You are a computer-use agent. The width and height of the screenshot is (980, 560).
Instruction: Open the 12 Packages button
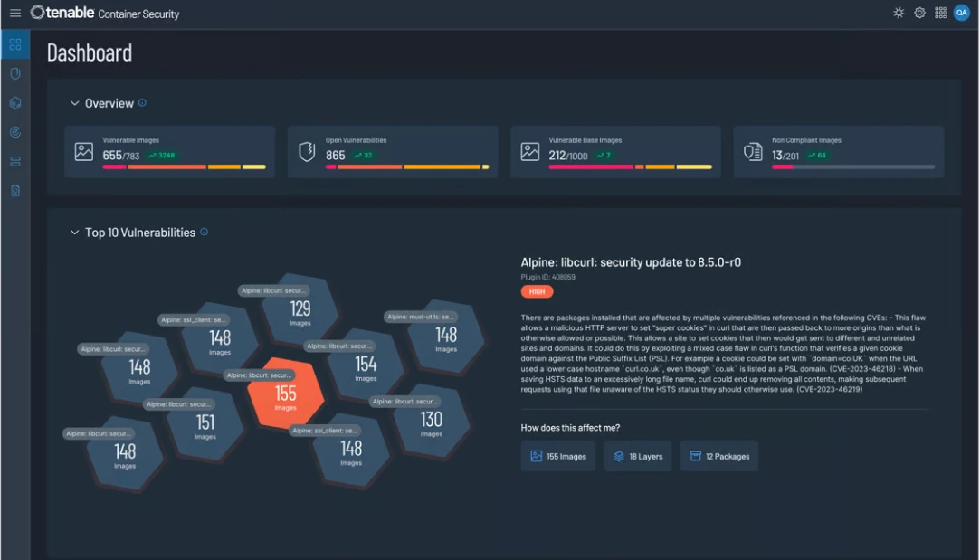(719, 456)
